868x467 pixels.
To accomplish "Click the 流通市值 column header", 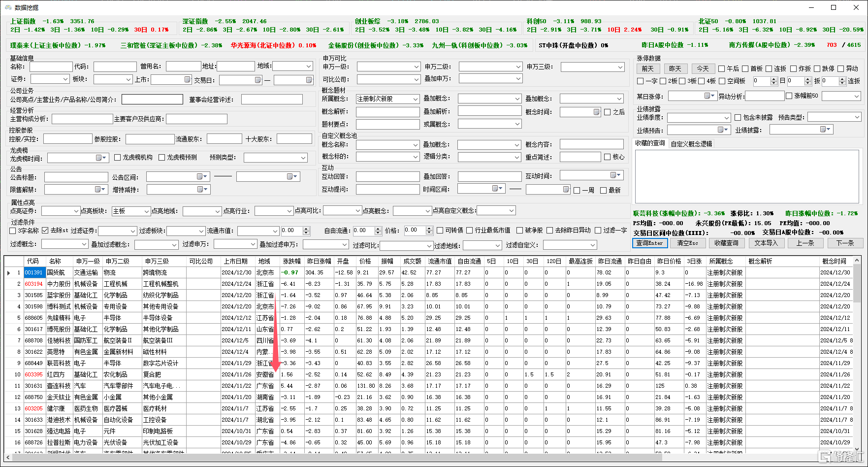I will pos(440,261).
